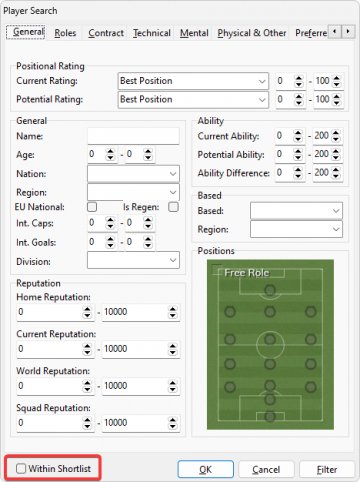Select the center circle midfield position dot
The image size is (360, 482).
click(x=270, y=339)
